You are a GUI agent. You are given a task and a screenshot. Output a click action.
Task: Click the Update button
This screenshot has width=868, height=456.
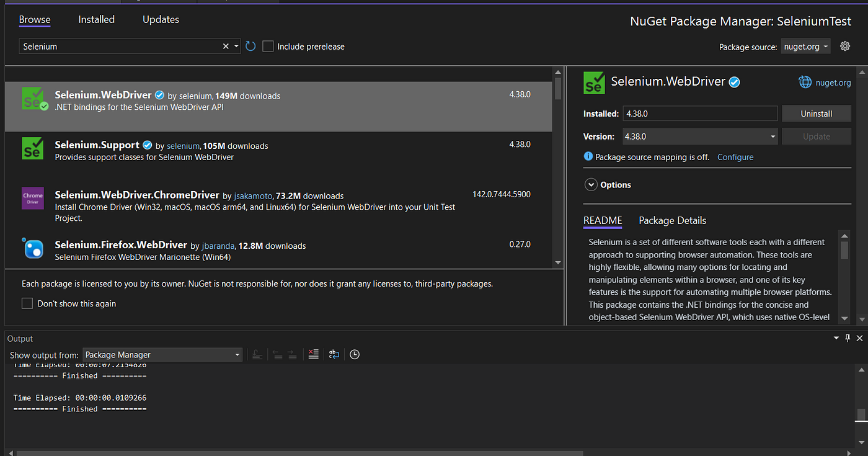[x=817, y=136]
